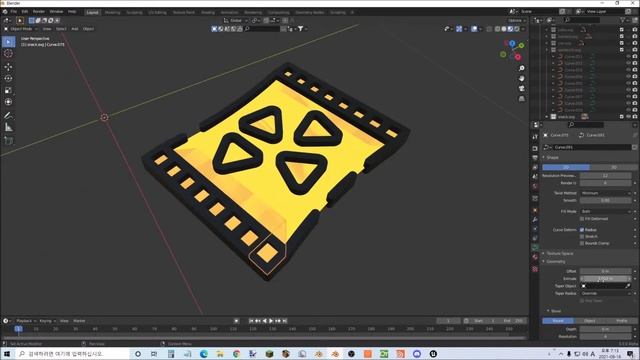Switch to the Modeling workspace tab
The image size is (640, 360).
pyautogui.click(x=112, y=13)
